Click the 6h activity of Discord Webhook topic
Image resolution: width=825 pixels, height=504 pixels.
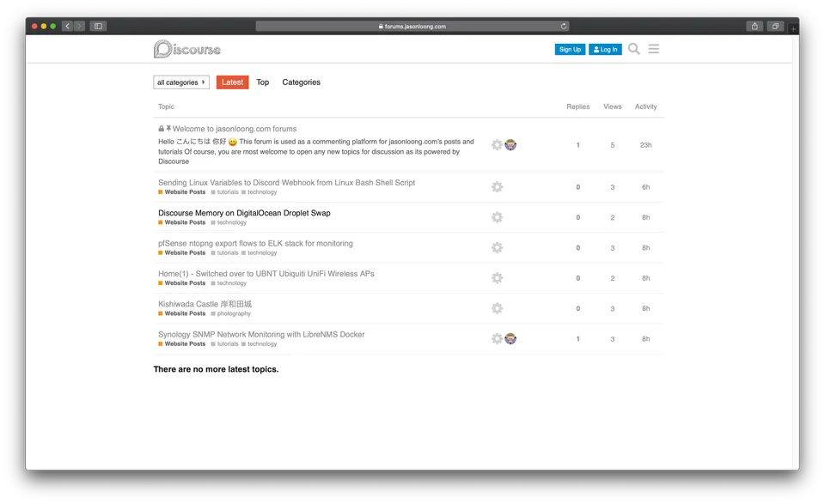(645, 187)
